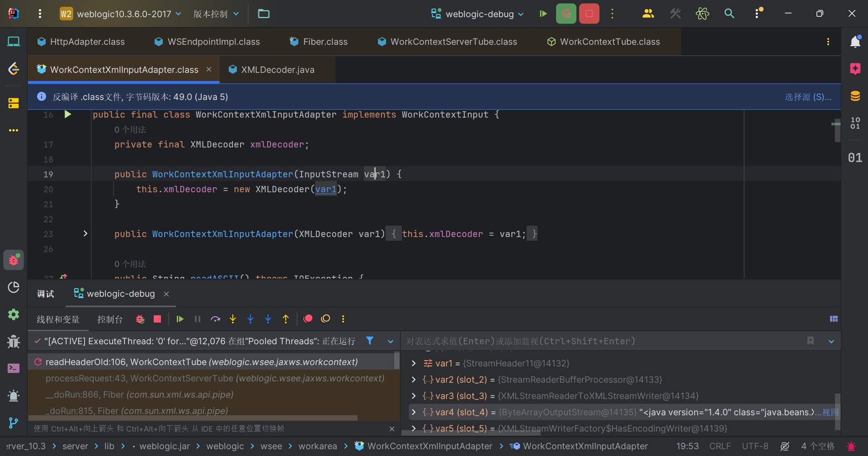
Task: Open the Database tool window icon
Action: point(855,96)
